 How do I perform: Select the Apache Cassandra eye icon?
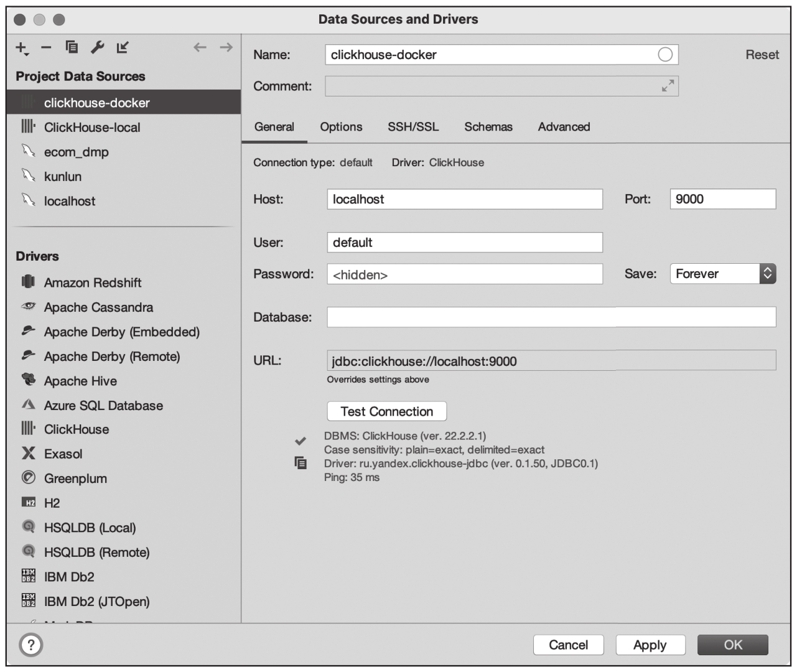28,306
